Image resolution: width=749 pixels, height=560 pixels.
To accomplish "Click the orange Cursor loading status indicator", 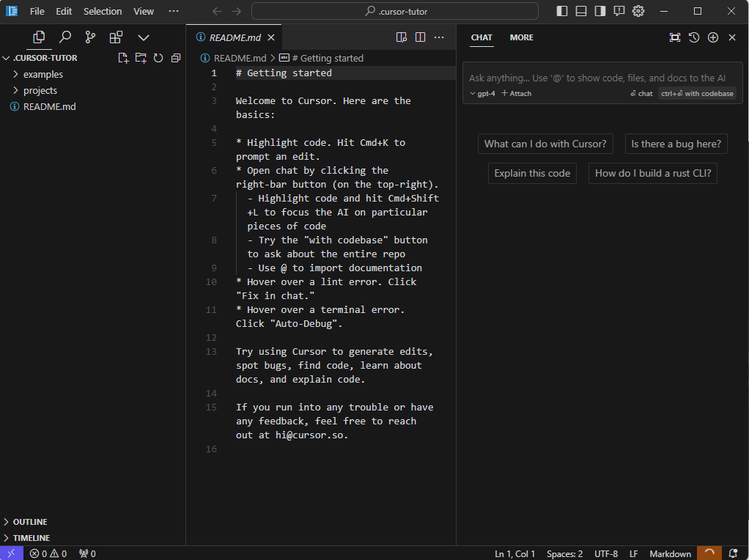I will pos(709,553).
